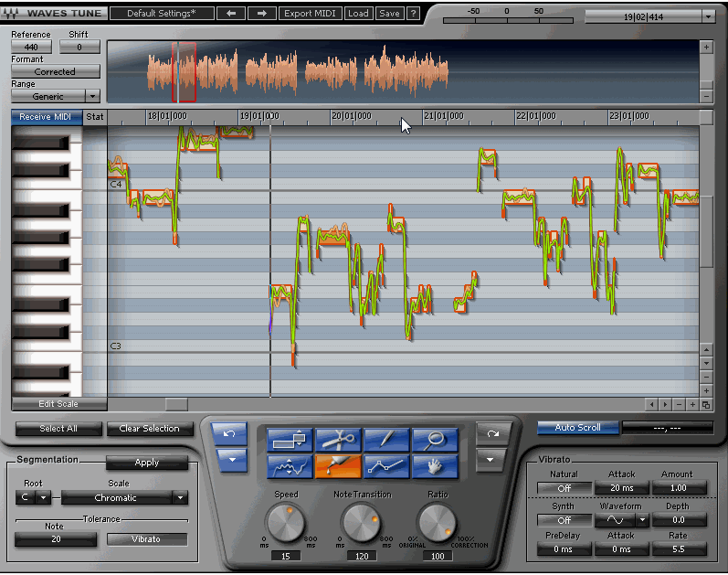Select the Curve tool with wavy line
728x575 pixels.
click(x=290, y=467)
